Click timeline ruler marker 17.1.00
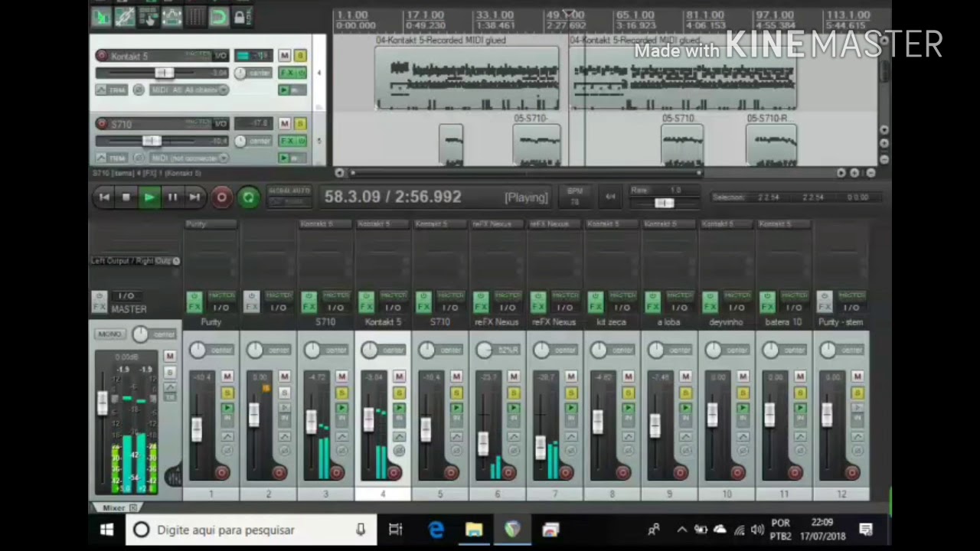 (x=425, y=15)
